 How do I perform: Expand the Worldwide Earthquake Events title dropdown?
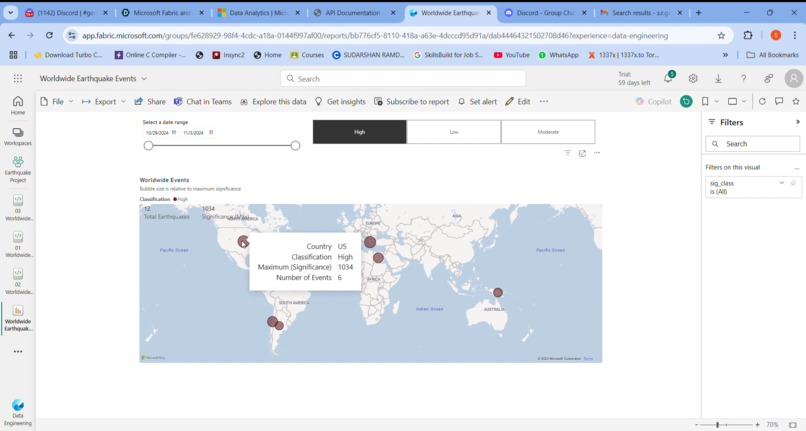click(144, 79)
